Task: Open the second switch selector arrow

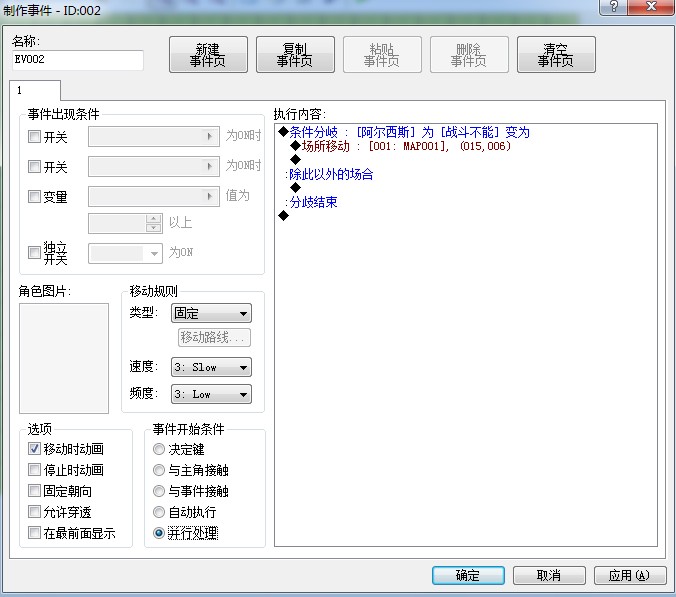Action: (x=210, y=166)
